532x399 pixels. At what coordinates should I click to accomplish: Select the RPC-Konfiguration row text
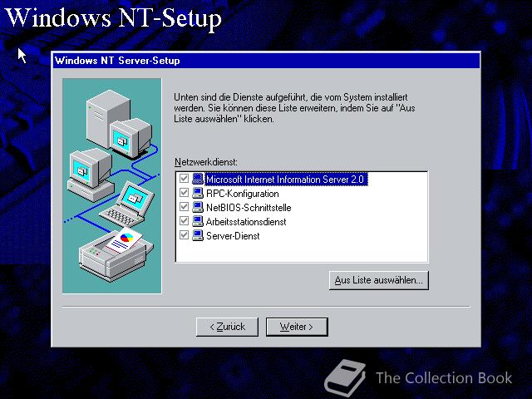(x=243, y=194)
